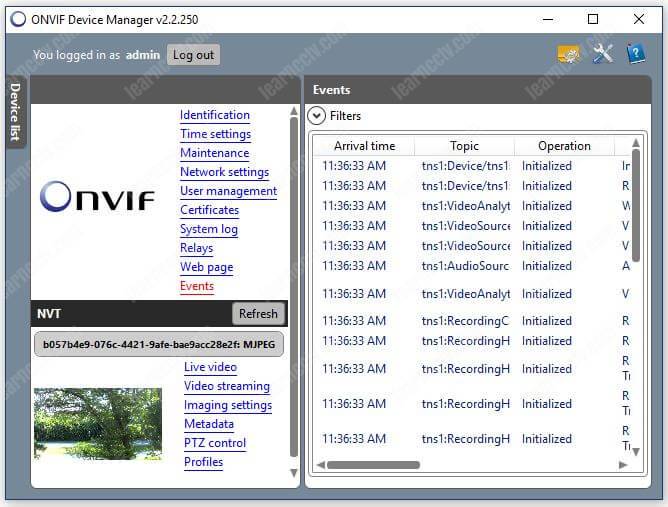The width and height of the screenshot is (668, 507).
Task: Open Imaging settings
Action: tap(228, 405)
